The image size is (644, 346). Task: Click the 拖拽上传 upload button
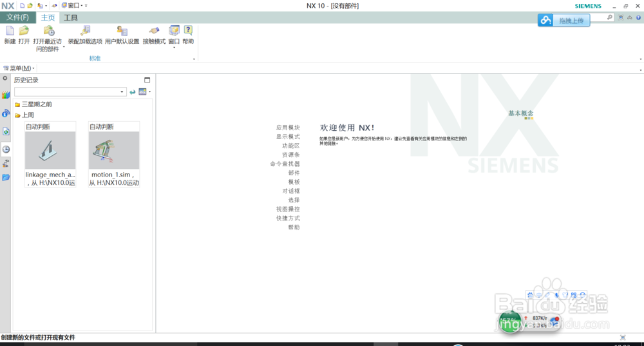571,21
